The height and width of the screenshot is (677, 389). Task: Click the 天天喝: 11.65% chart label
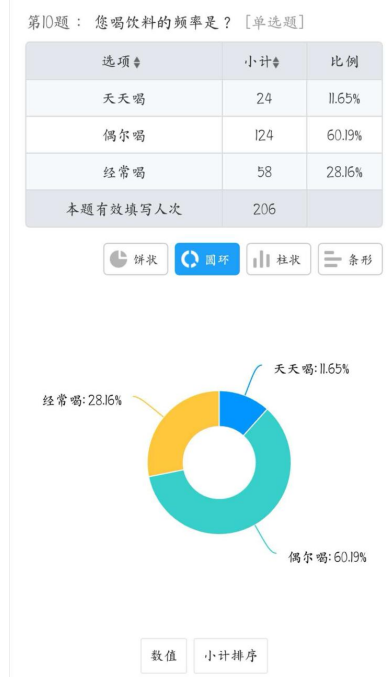pos(311,369)
